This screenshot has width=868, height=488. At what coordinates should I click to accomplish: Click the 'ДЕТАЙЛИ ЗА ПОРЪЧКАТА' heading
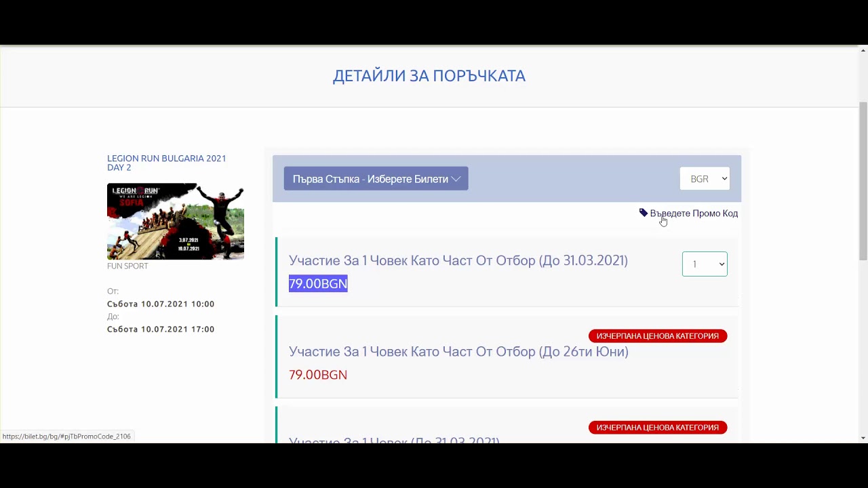[x=429, y=76]
